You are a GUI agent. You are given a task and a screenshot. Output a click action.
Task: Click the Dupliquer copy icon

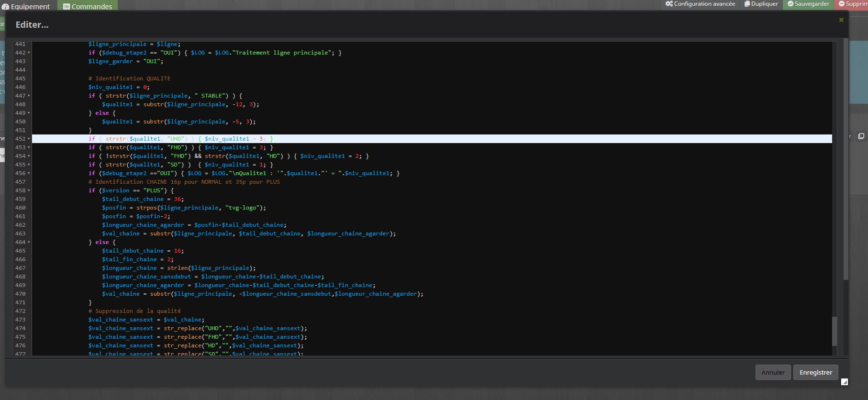point(747,4)
